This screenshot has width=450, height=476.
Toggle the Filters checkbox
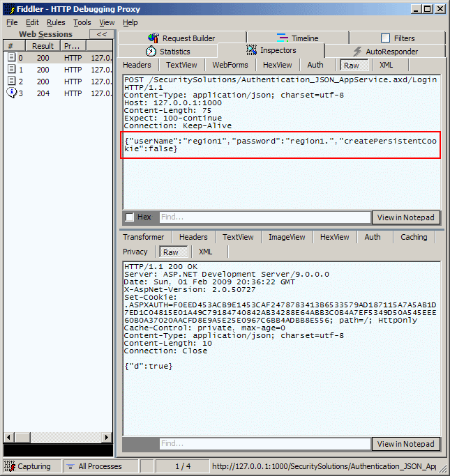pos(385,38)
